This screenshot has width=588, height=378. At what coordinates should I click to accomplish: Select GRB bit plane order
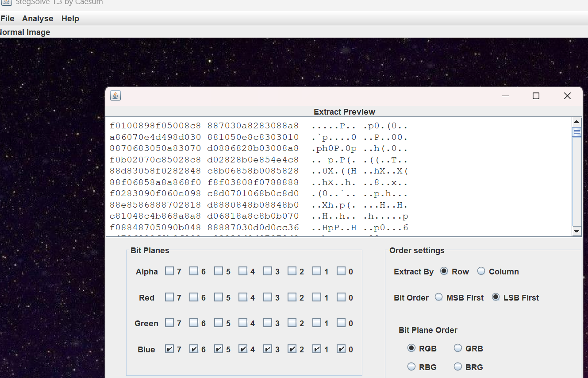[x=458, y=348]
